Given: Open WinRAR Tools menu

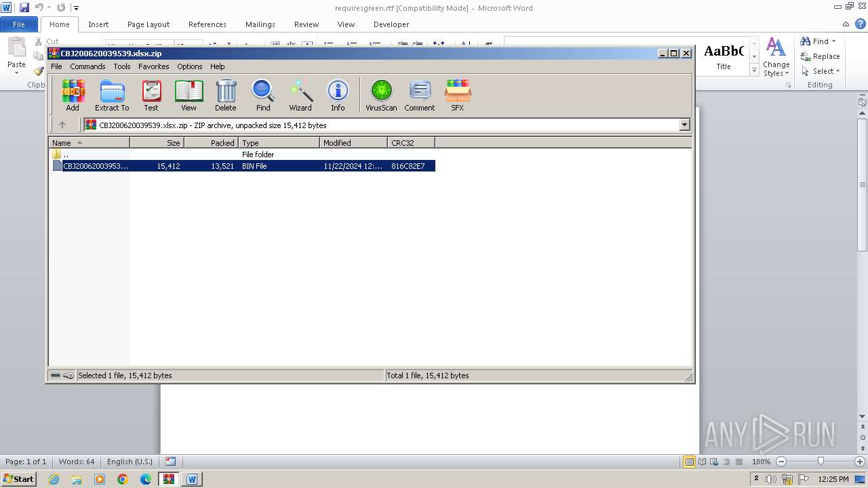Looking at the screenshot, I should coord(122,66).
